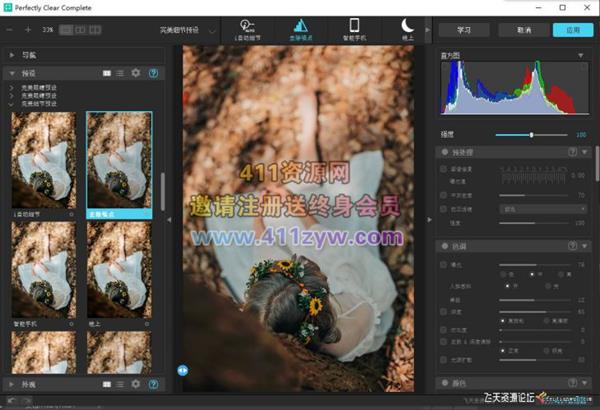Viewport: 600px width, 410px height.
Task: Open preset settings gear icon
Action: point(136,74)
